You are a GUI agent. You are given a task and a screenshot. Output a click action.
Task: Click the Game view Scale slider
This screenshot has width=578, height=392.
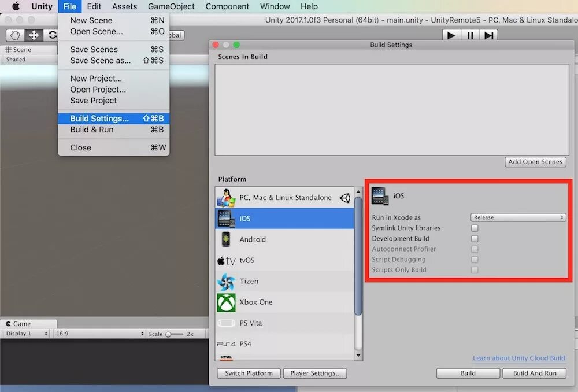coord(175,335)
